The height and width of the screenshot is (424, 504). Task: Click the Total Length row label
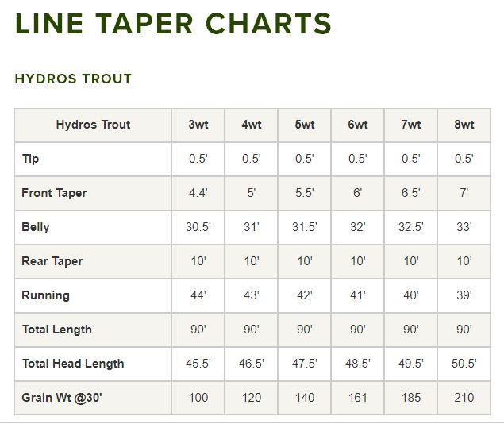pyautogui.click(x=56, y=330)
